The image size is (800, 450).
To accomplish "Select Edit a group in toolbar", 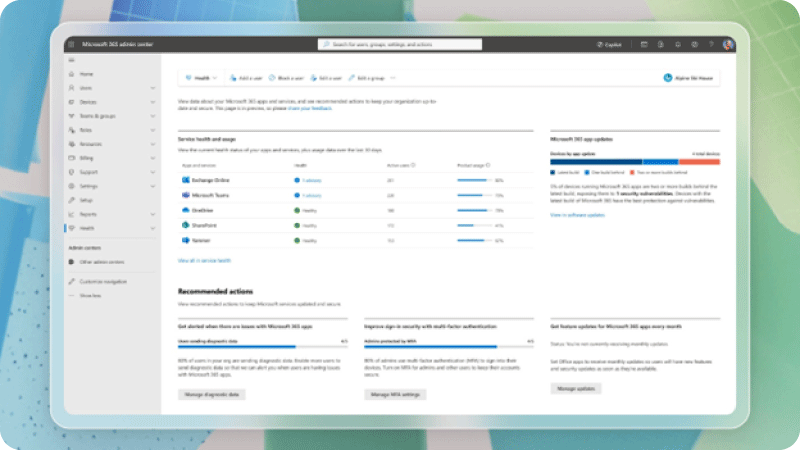I will 366,78.
